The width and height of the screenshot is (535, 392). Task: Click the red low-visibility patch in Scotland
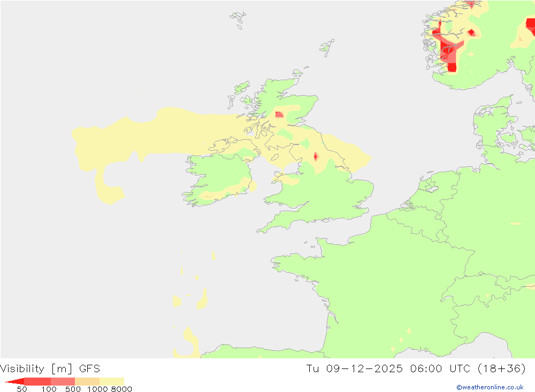coord(279,114)
